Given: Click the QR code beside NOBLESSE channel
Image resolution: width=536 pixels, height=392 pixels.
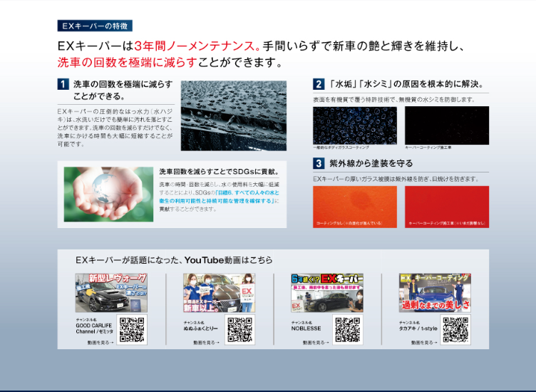Looking at the screenshot, I should click(347, 329).
